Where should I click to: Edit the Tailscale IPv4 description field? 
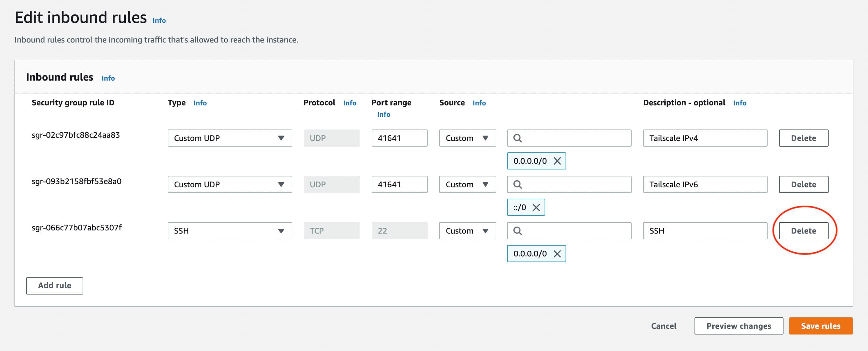click(x=705, y=138)
